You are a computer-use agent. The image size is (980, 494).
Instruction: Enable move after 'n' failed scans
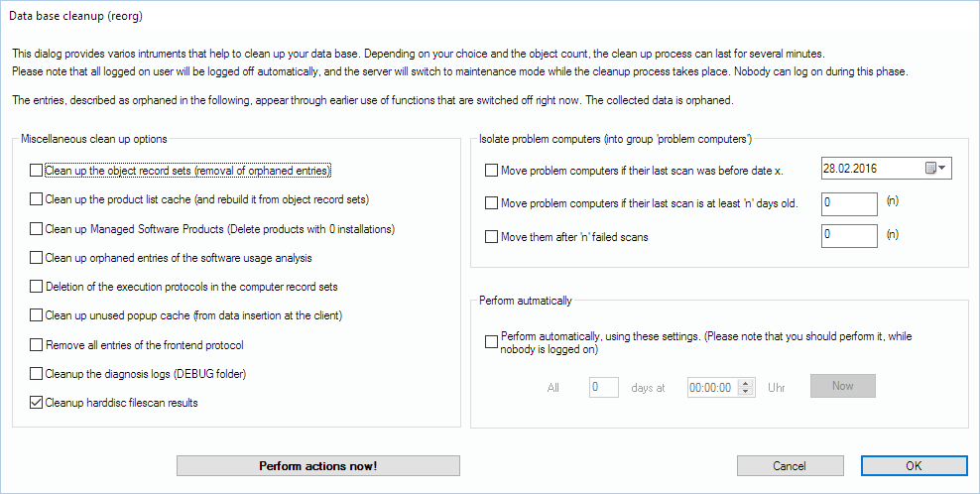tap(492, 237)
